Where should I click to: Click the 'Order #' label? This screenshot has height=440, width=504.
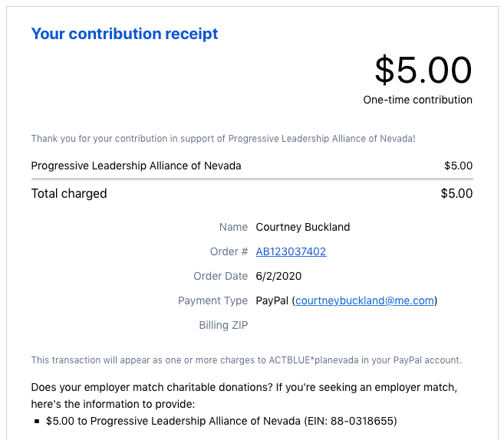[229, 251]
